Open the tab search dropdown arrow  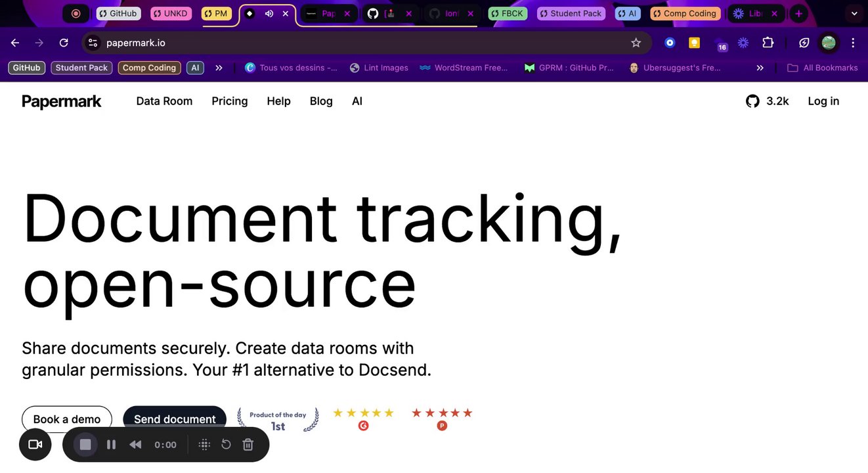[x=854, y=13]
